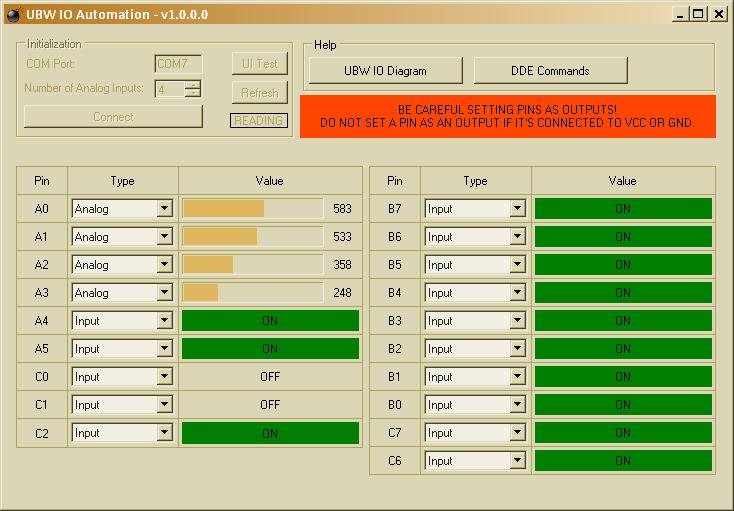Toggle the B5 ON value indicator
734x511 pixels.
pos(623,265)
